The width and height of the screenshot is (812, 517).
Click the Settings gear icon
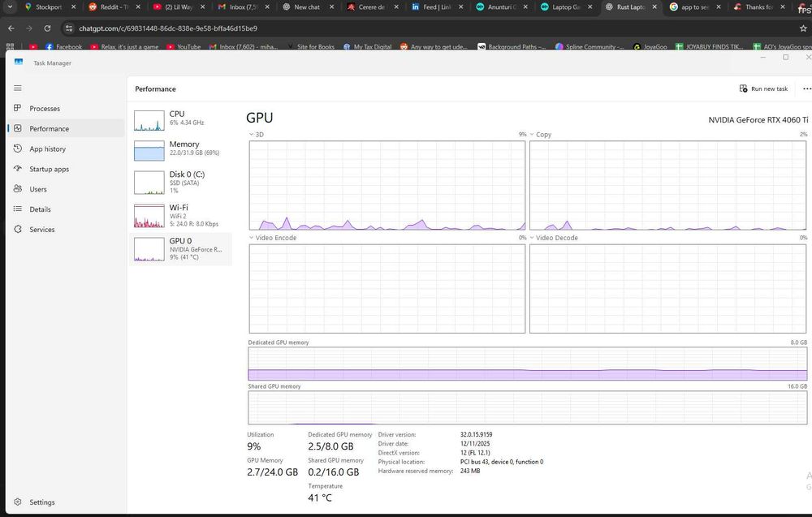18,502
